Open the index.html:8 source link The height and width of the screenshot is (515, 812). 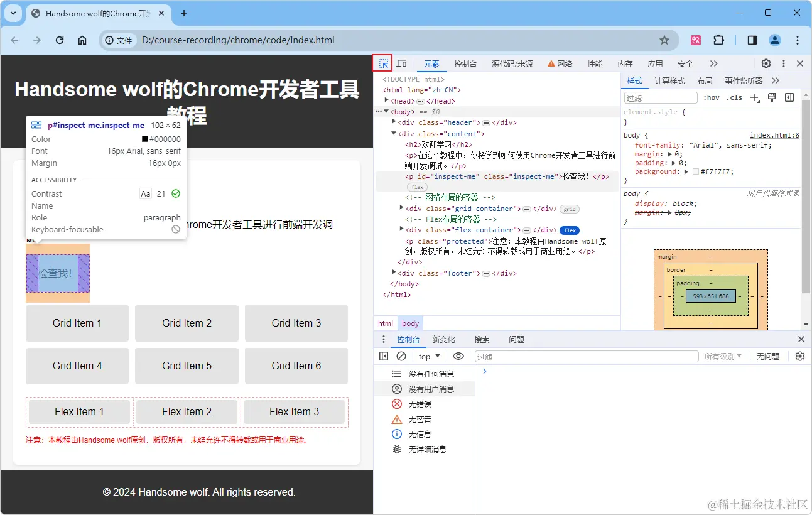(774, 135)
